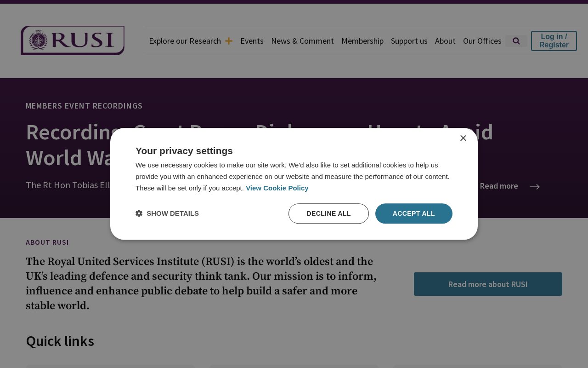Close the privacy settings dialog

pos(463,138)
